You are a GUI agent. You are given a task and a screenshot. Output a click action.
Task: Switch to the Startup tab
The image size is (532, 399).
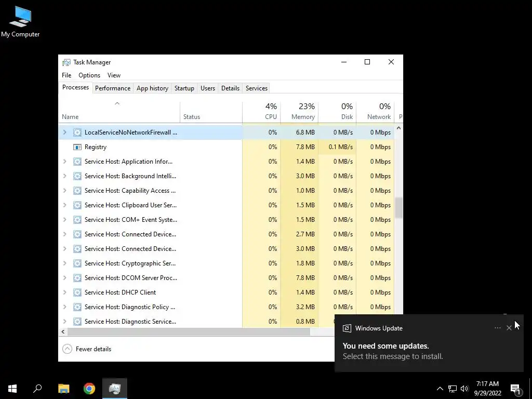click(x=184, y=88)
